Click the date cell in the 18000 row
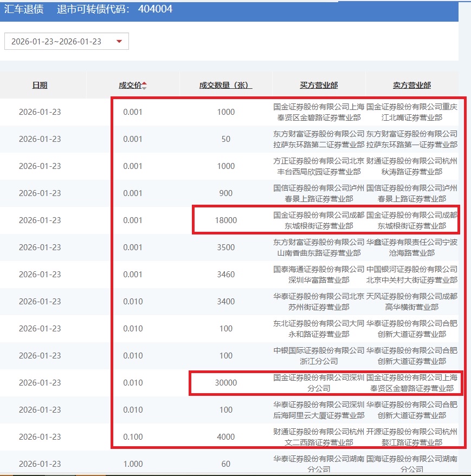Viewport: 471px width, 476px height. pos(40,220)
